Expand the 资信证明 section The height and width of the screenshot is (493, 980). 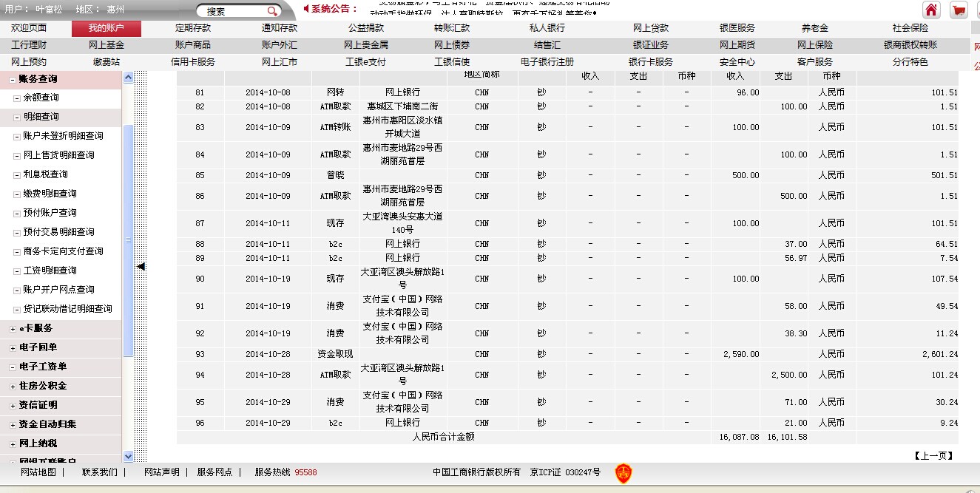[x=13, y=405]
